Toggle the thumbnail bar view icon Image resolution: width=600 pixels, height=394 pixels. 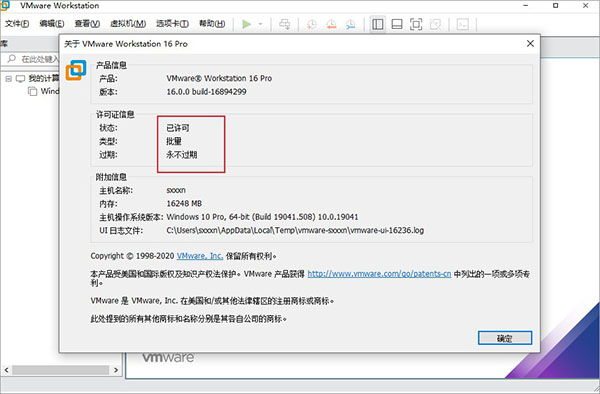point(397,24)
